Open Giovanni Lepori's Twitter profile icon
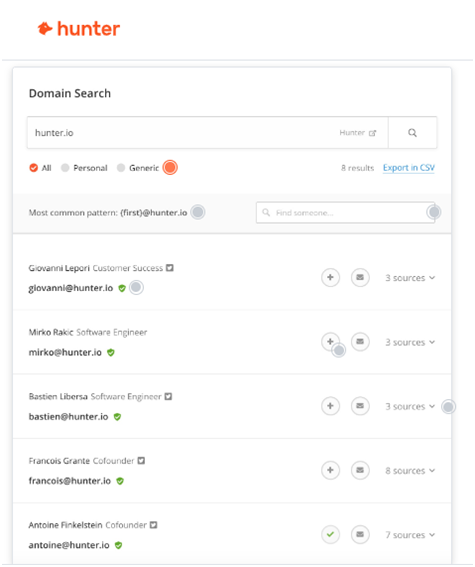 click(170, 268)
